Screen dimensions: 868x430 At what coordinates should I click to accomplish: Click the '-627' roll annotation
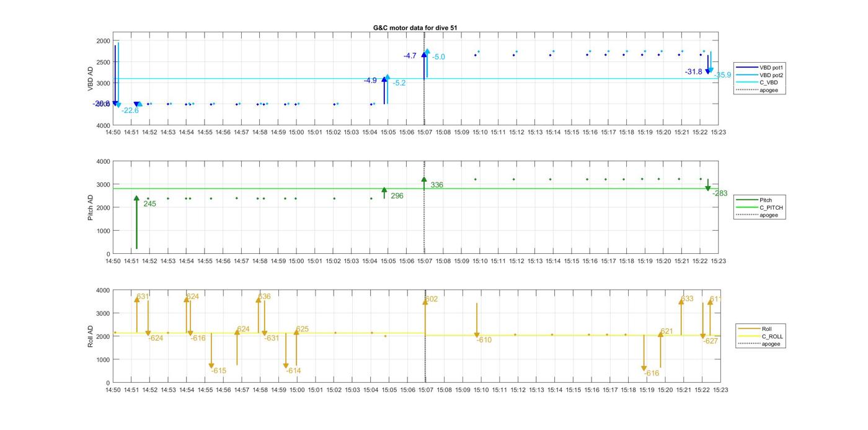711,341
